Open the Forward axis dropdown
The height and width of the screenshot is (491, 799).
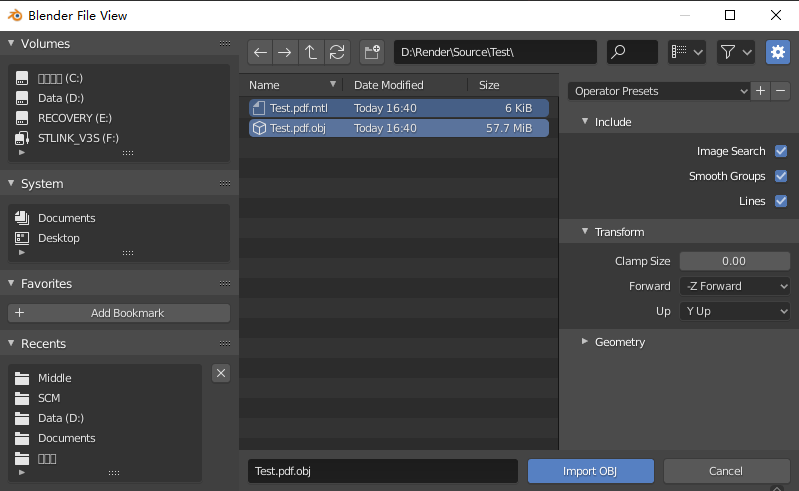click(734, 286)
